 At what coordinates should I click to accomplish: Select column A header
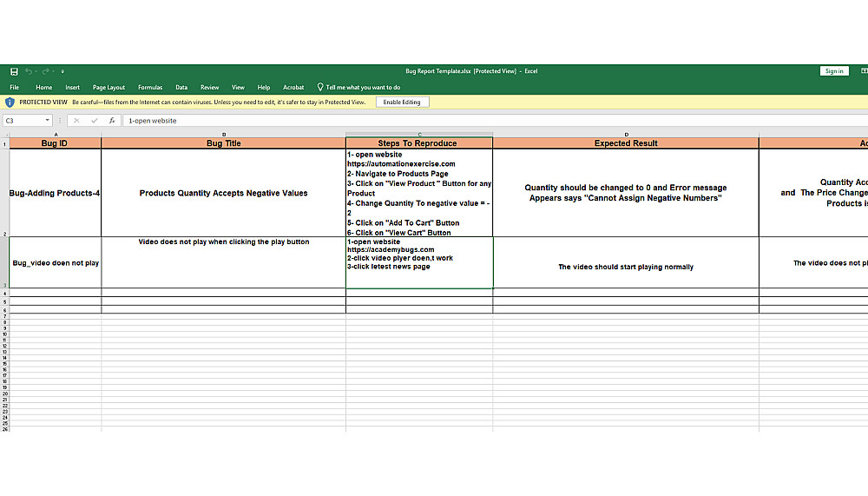coord(56,134)
